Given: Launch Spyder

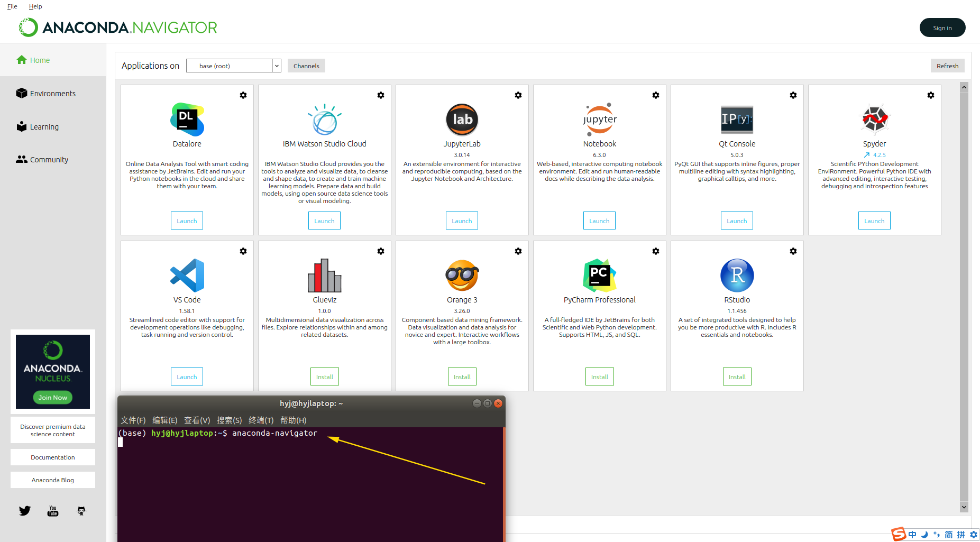Looking at the screenshot, I should [874, 221].
